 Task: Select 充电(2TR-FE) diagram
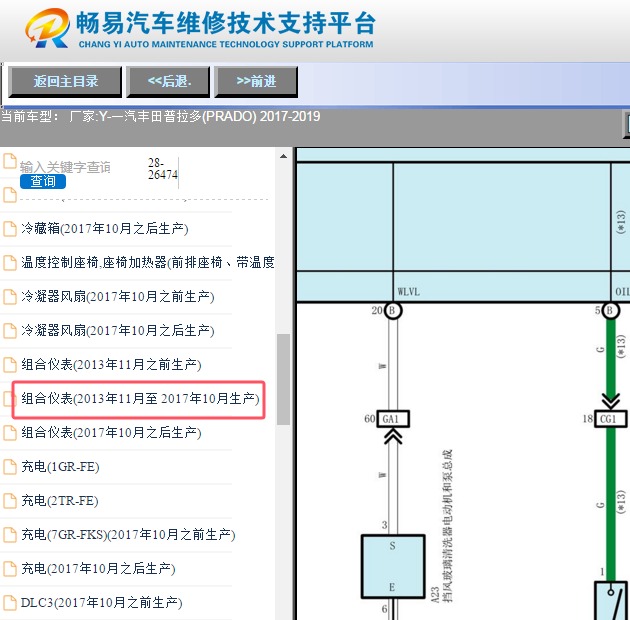59,501
